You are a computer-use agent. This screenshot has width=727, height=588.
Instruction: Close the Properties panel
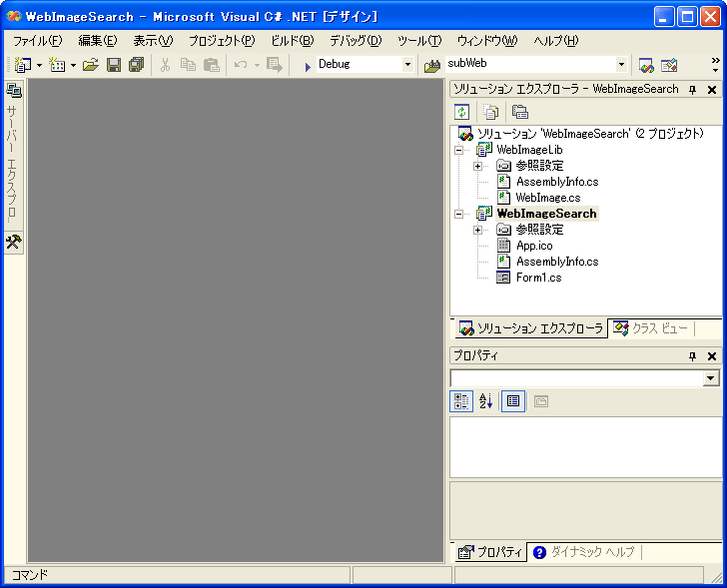coord(712,356)
